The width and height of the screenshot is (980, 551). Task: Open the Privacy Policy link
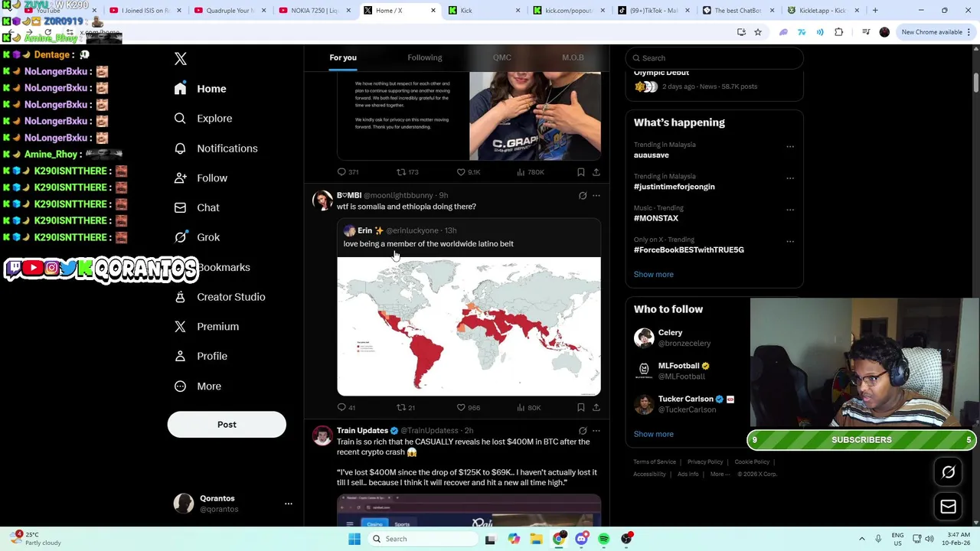[x=705, y=462]
